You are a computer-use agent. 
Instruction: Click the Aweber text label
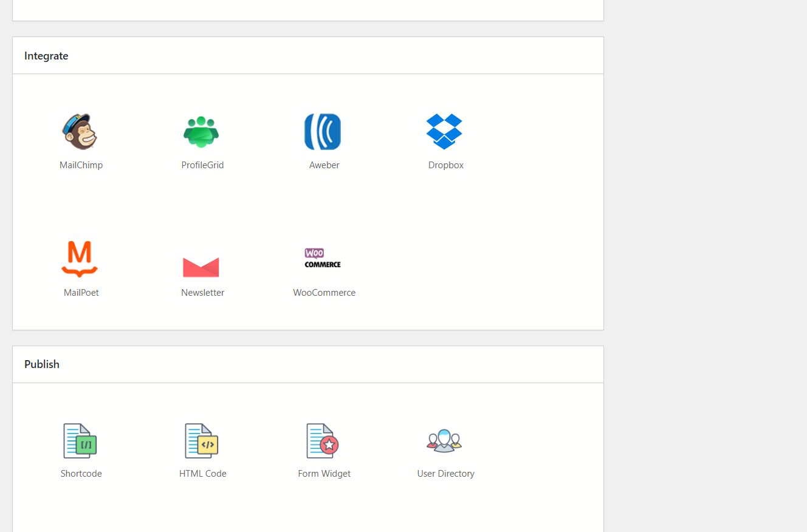click(x=324, y=165)
